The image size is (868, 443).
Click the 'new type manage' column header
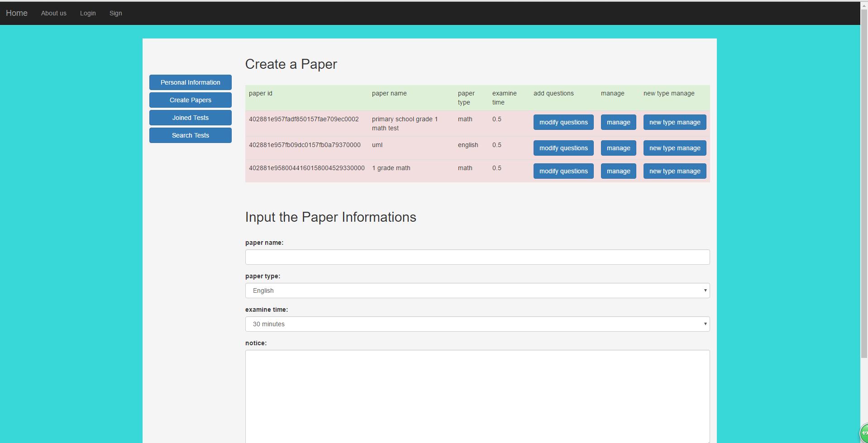pyautogui.click(x=669, y=93)
